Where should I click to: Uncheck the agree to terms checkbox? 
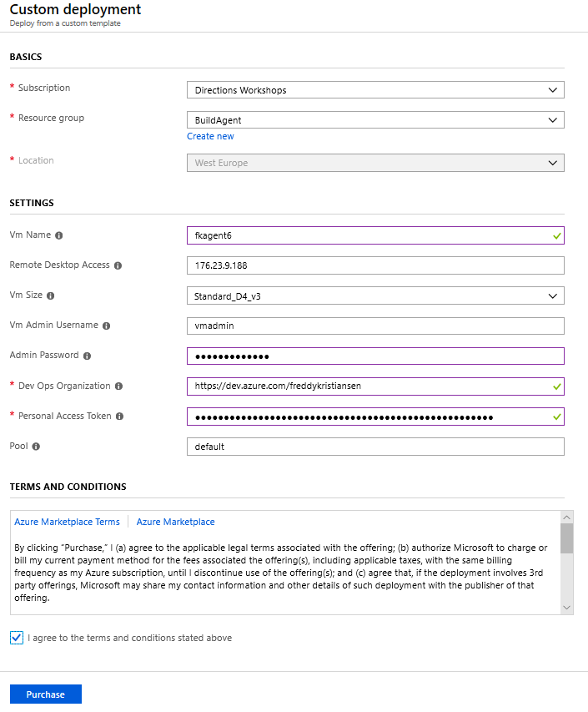point(17,638)
